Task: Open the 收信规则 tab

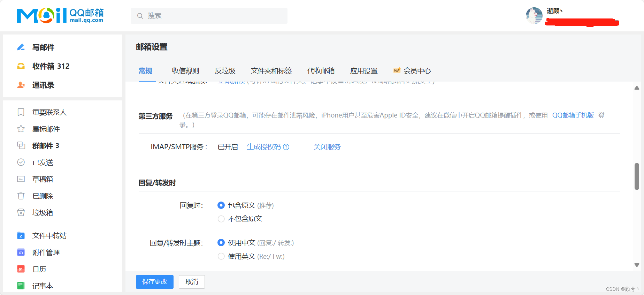Action: point(185,71)
